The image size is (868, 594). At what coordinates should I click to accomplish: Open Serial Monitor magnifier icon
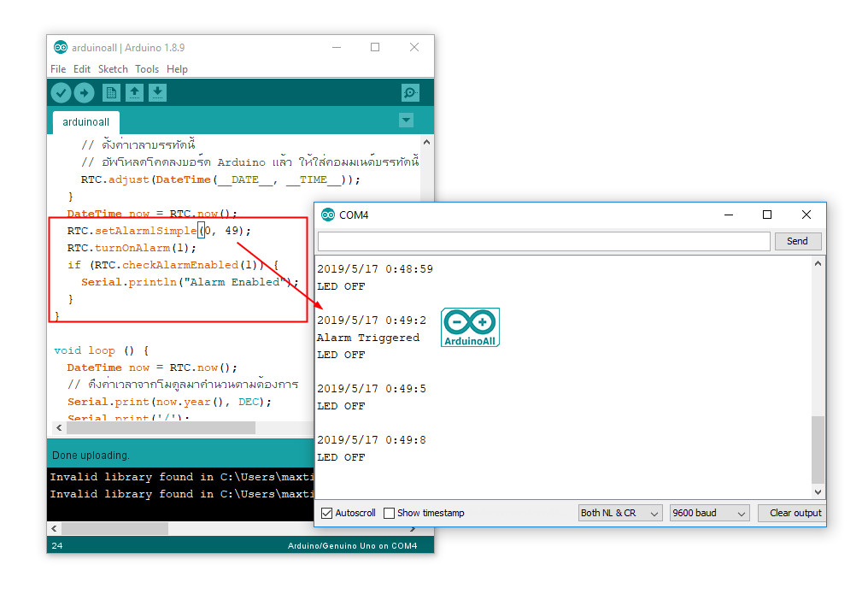pyautogui.click(x=410, y=93)
